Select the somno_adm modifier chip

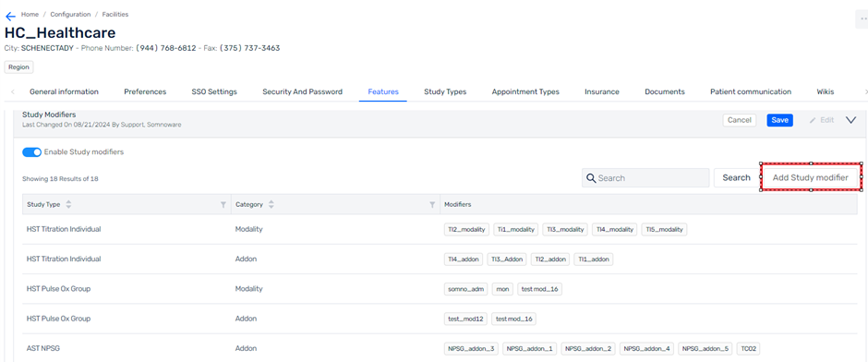click(x=466, y=289)
